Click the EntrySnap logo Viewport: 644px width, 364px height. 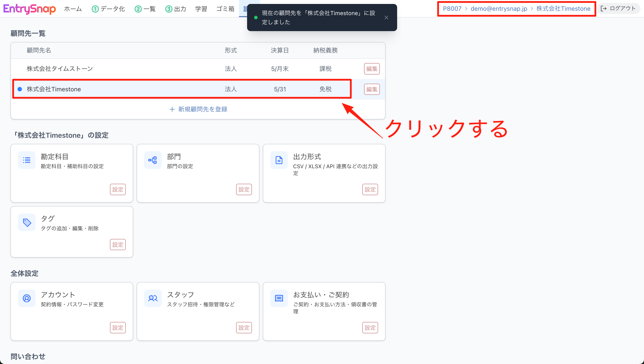coord(30,9)
